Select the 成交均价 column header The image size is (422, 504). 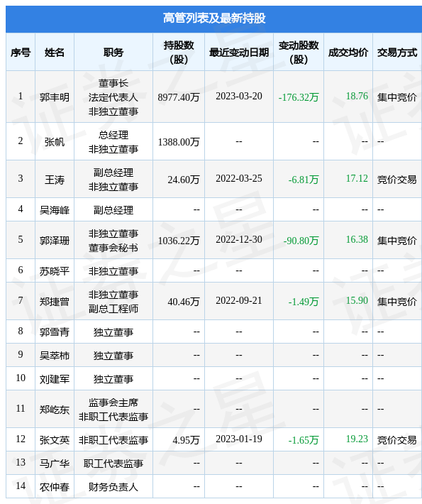(348, 53)
